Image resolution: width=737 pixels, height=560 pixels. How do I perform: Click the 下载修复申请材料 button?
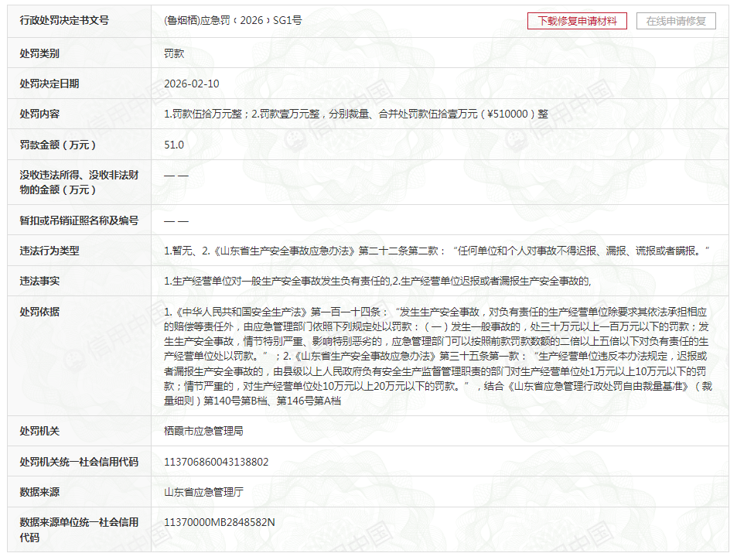point(577,21)
